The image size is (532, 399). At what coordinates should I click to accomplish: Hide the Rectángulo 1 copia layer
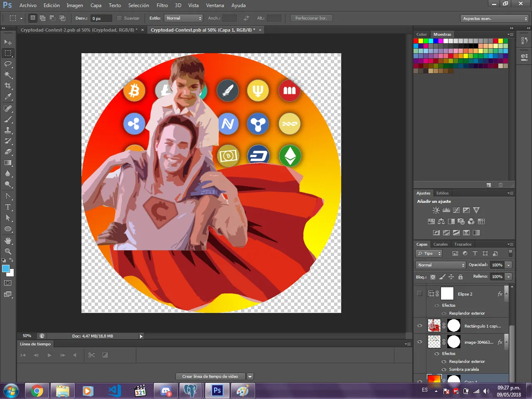(420, 326)
